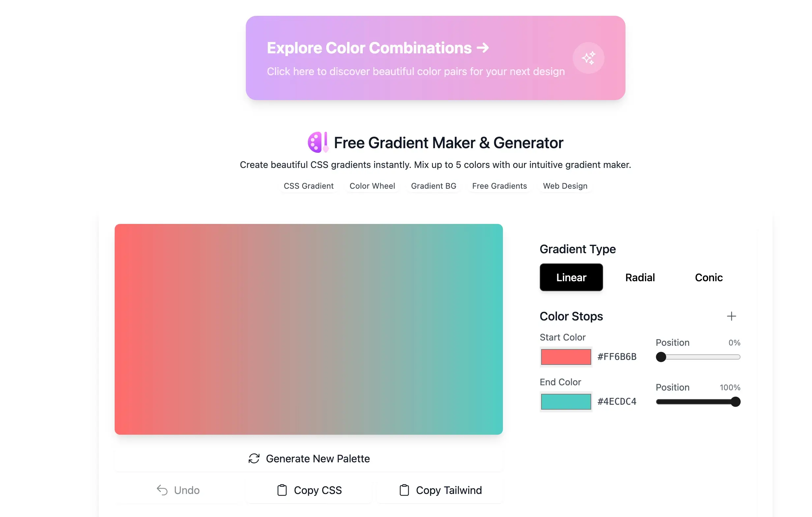
Task: Select the Linear gradient type
Action: pos(571,277)
